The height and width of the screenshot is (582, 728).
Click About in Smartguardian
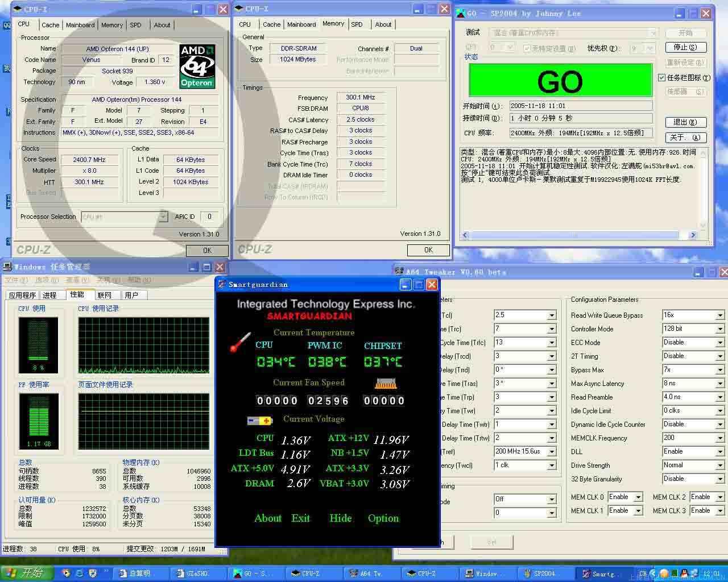coord(268,518)
